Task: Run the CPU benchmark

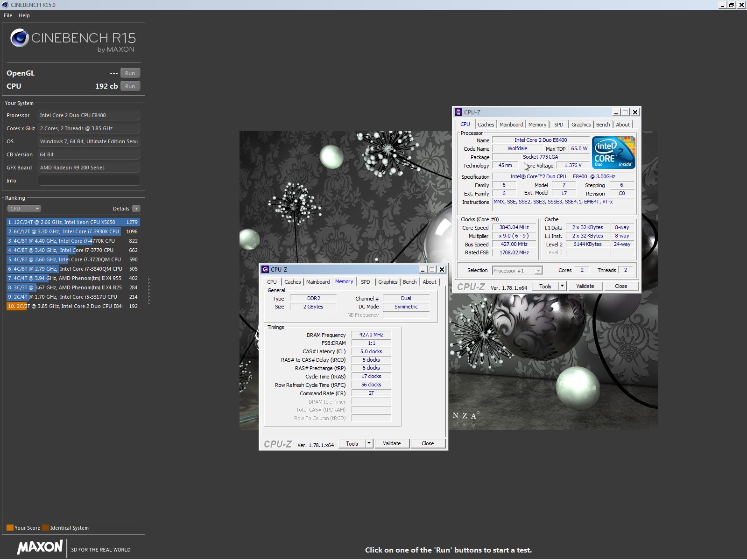Action: point(130,86)
